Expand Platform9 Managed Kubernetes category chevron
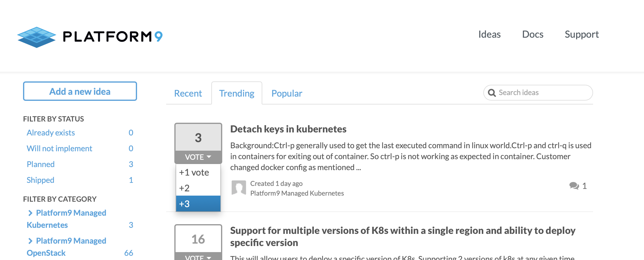Screen dimensions: 644x260 [30, 213]
